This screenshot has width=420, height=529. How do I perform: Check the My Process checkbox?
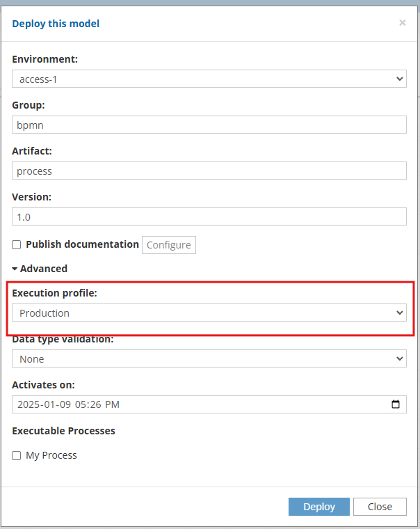(x=16, y=455)
